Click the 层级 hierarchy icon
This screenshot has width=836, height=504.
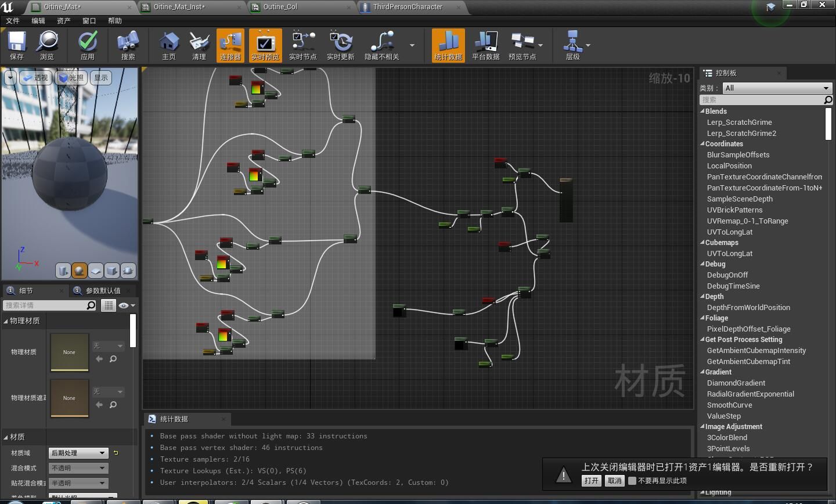click(x=573, y=45)
